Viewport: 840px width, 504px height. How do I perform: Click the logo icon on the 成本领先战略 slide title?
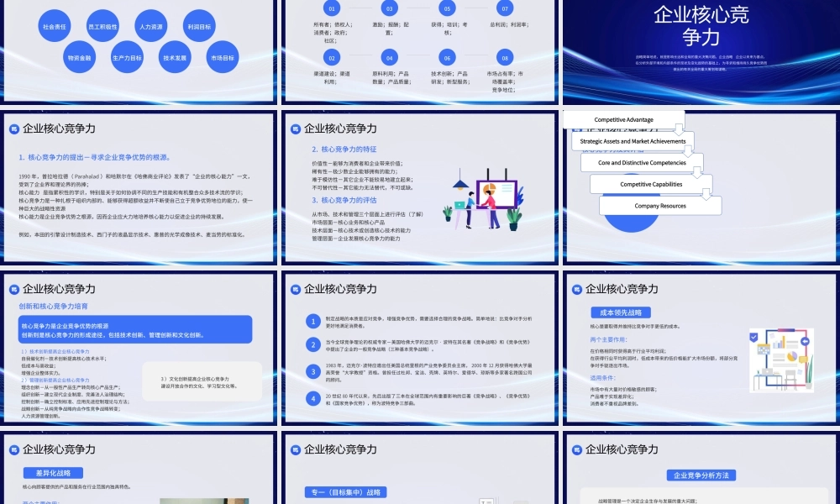(577, 289)
